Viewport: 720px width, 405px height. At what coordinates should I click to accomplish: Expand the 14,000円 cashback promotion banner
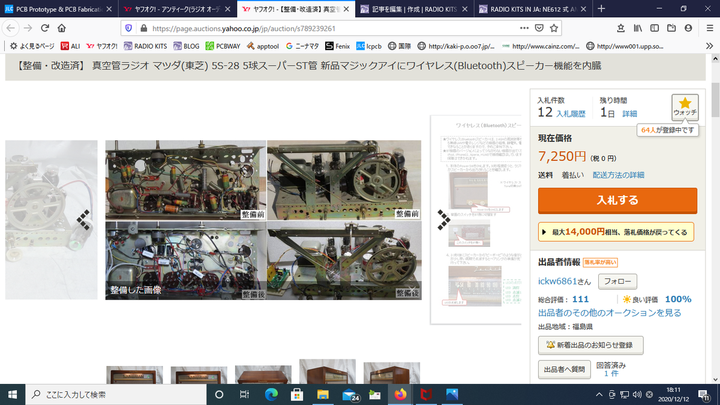[617, 231]
